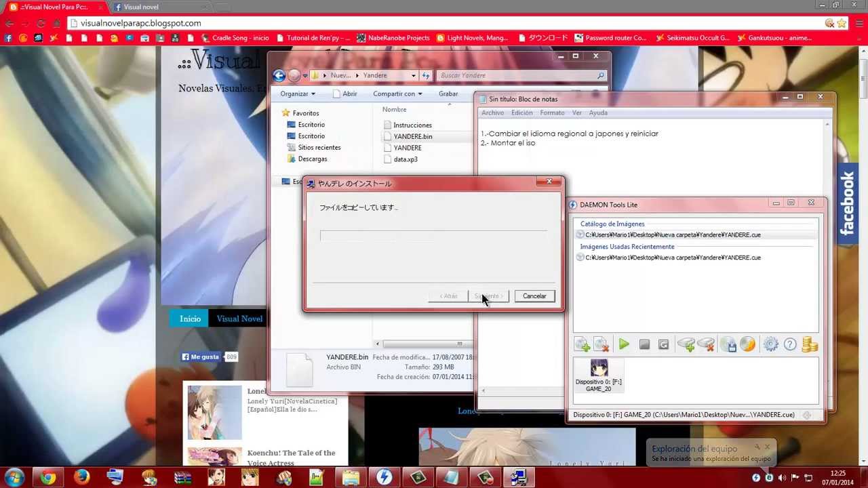The height and width of the screenshot is (488, 868).
Task: Select data.xp3 file in Explorer
Action: (406, 159)
